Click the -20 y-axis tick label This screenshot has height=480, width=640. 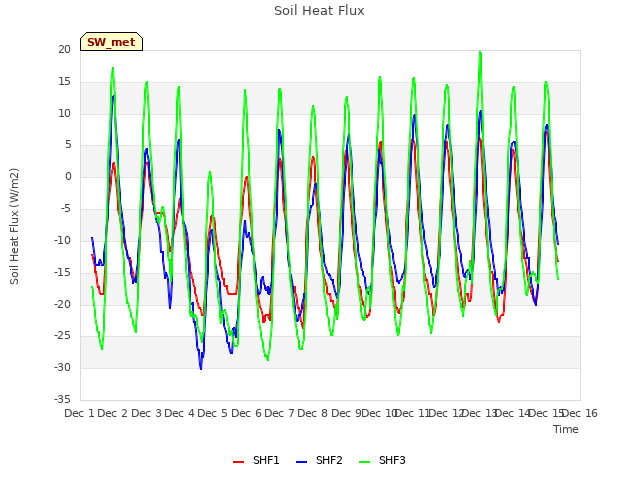[62, 304]
